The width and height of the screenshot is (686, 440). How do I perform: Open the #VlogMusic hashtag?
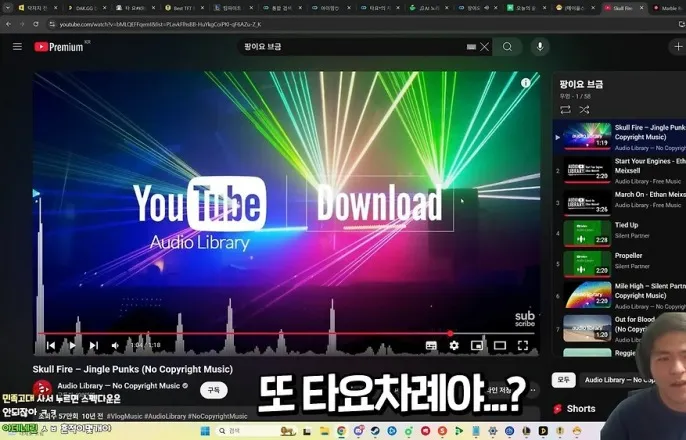coord(124,416)
